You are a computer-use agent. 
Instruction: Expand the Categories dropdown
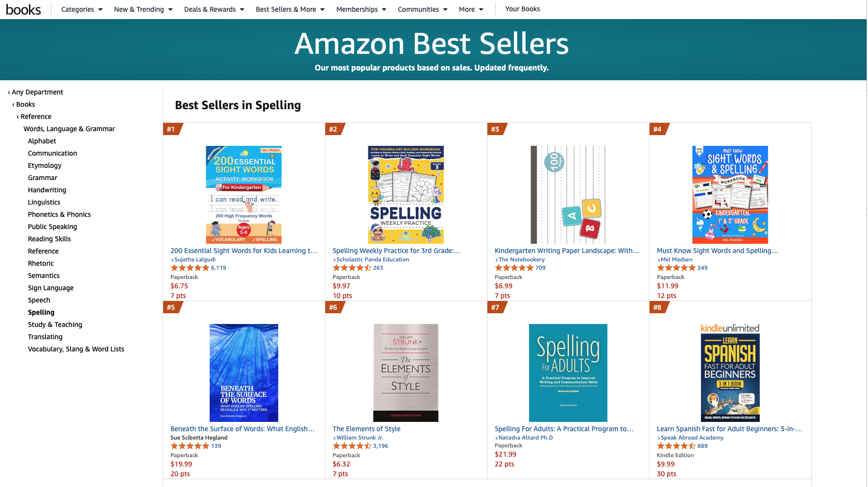tap(82, 9)
